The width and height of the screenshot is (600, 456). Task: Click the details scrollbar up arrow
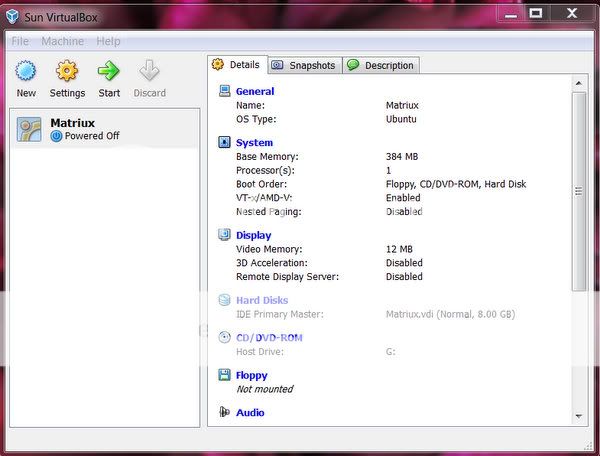579,83
